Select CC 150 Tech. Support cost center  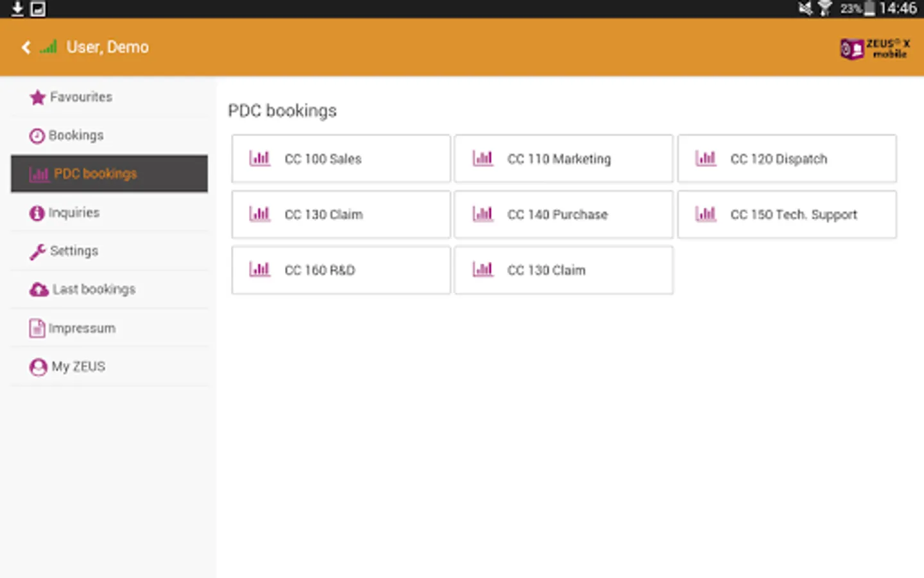(787, 215)
